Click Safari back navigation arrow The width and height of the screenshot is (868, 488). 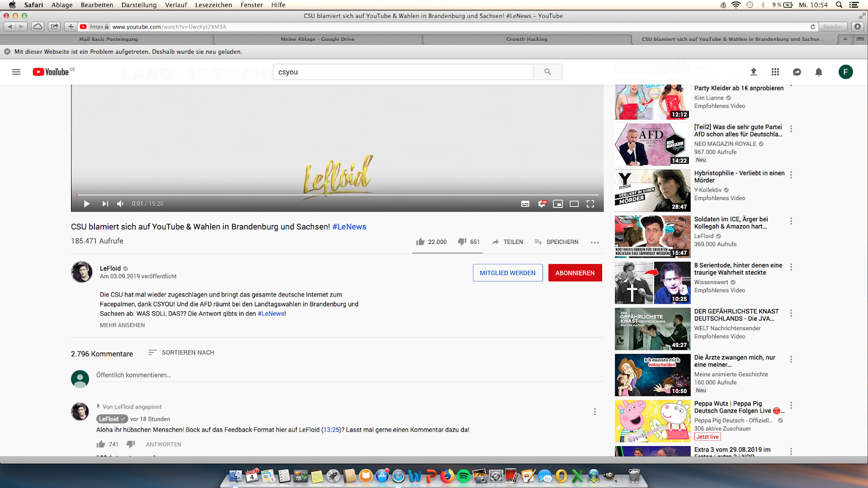9,27
